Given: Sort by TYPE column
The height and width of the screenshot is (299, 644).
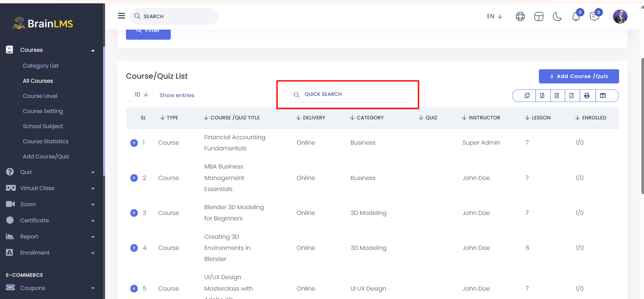Looking at the screenshot, I should coord(169,118).
